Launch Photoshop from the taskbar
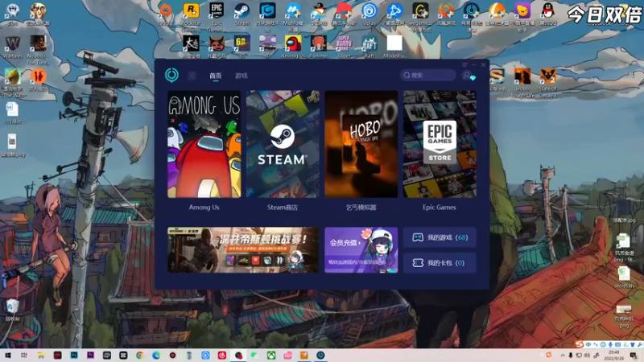The width and height of the screenshot is (644, 362). pos(74,356)
